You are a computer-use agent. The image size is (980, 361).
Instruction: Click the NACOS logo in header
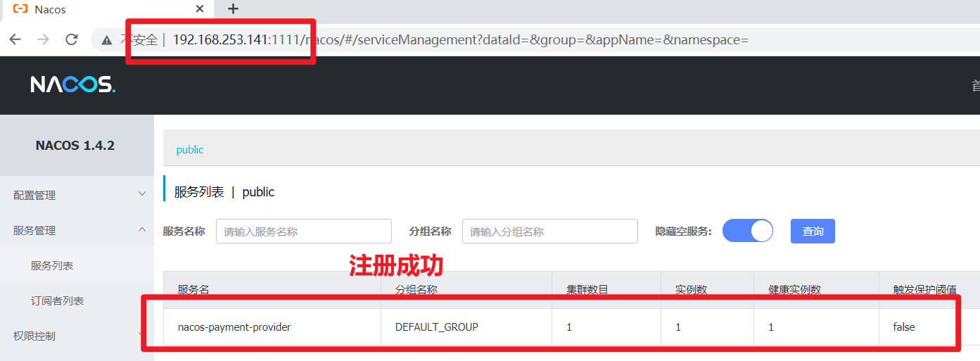coord(73,85)
